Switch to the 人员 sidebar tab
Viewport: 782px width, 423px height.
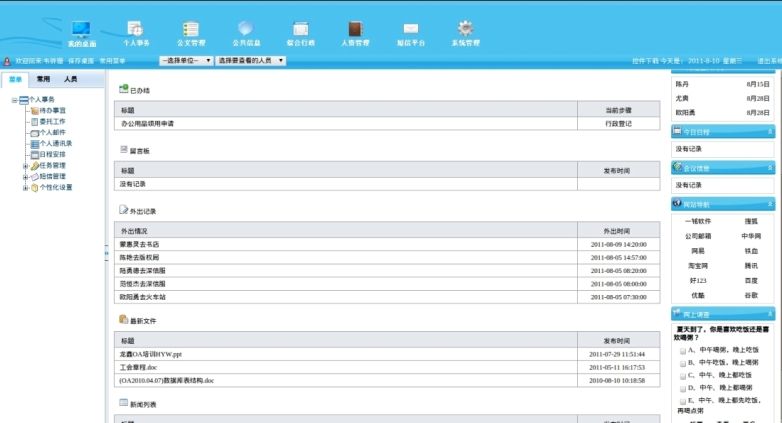(71, 78)
